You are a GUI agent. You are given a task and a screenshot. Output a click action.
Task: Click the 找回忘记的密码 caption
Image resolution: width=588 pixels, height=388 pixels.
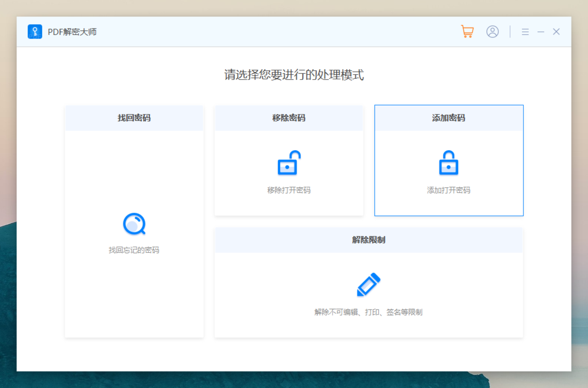click(x=134, y=250)
